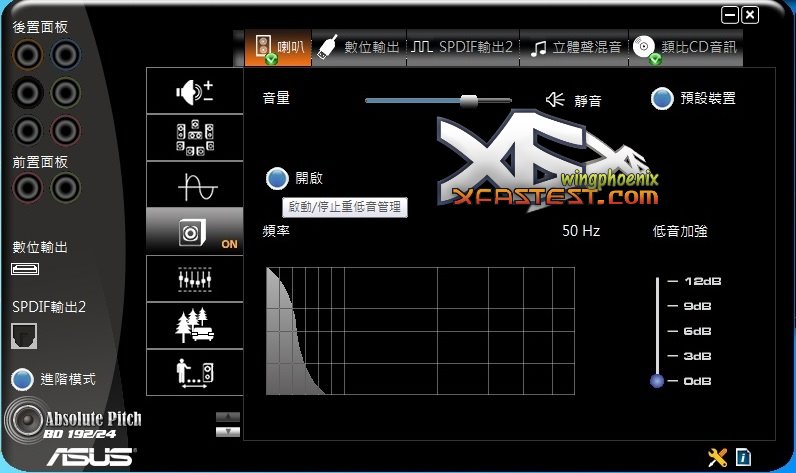Open the volume settings sidebar icon
Screen dimensions: 796x473
[195, 91]
